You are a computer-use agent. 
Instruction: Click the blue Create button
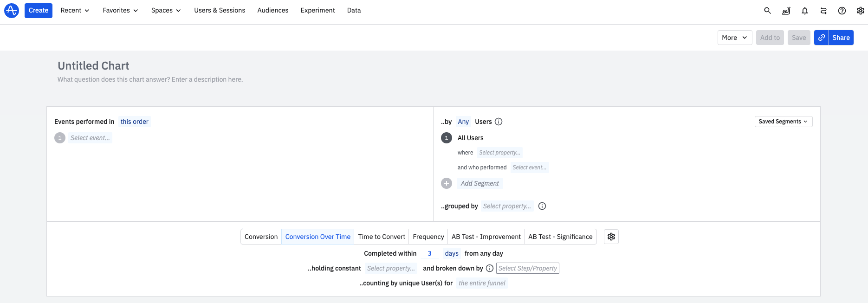39,10
